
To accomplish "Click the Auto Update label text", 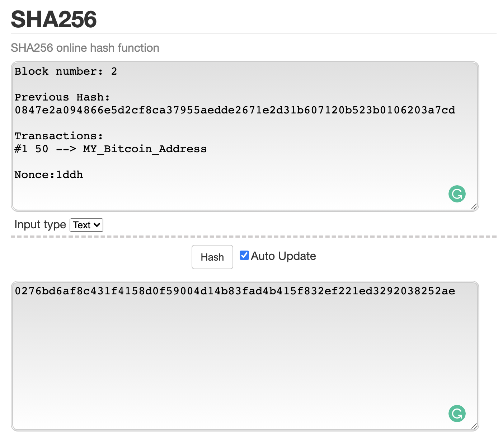I will point(283,256).
